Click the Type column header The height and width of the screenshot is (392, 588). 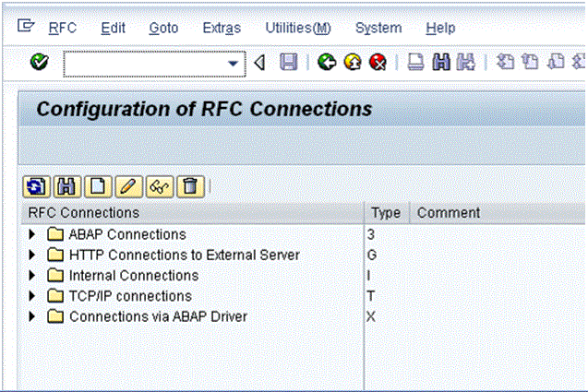[386, 213]
